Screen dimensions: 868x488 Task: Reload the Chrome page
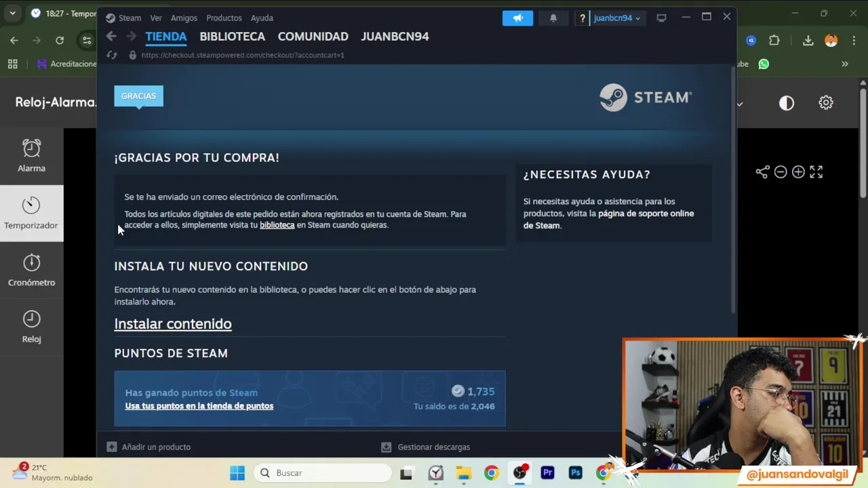60,41
